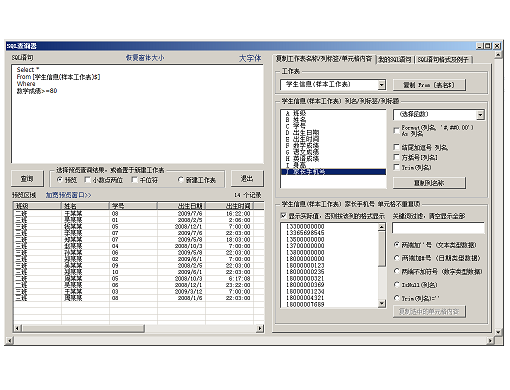
Task: Click the 出生日期 column header in preview
Action: click(x=181, y=206)
